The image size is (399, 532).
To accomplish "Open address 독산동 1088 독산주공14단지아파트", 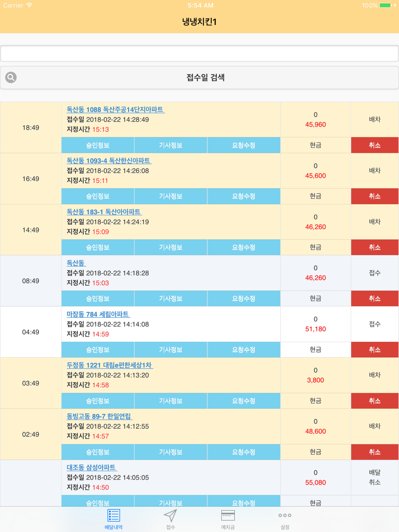I will pos(116,110).
